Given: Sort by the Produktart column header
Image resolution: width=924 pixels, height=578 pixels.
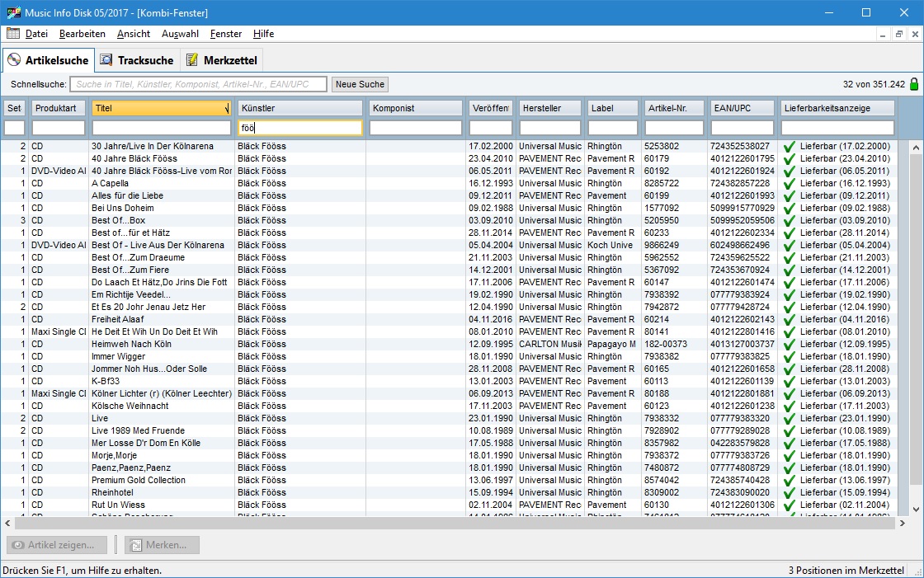Looking at the screenshot, I should pyautogui.click(x=59, y=108).
